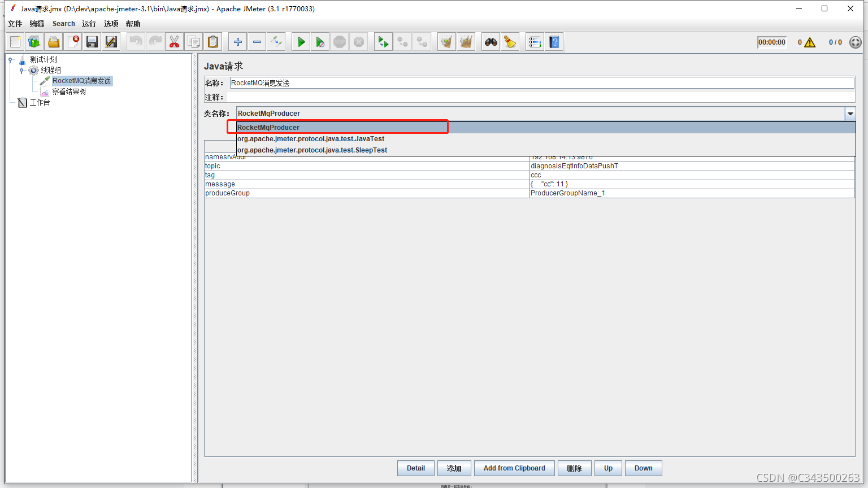Select 工作台 in the tree

click(40, 102)
